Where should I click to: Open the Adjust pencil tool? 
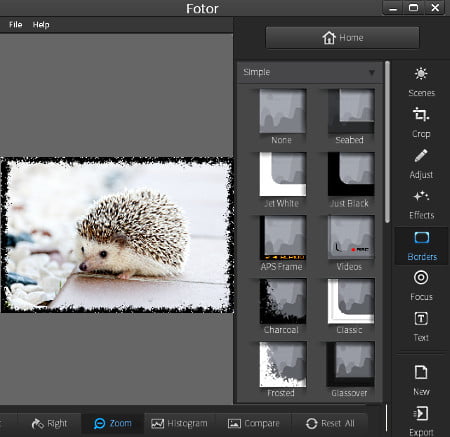point(421,156)
